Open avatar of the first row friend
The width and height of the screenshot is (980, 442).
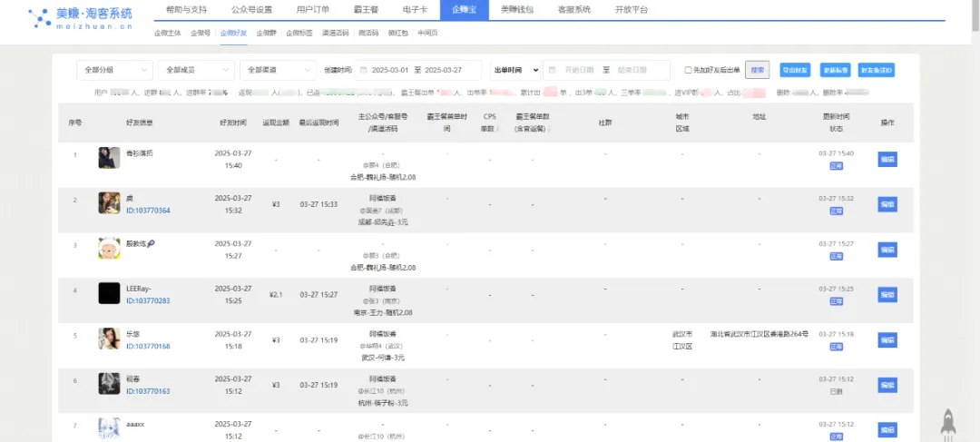(109, 158)
